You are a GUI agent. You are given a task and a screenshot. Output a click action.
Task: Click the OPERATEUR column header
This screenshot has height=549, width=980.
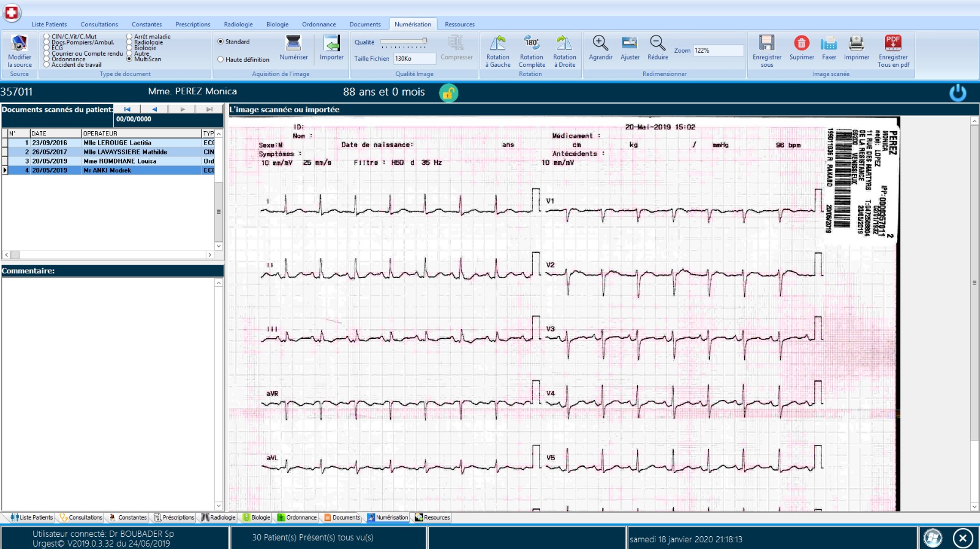coord(141,133)
